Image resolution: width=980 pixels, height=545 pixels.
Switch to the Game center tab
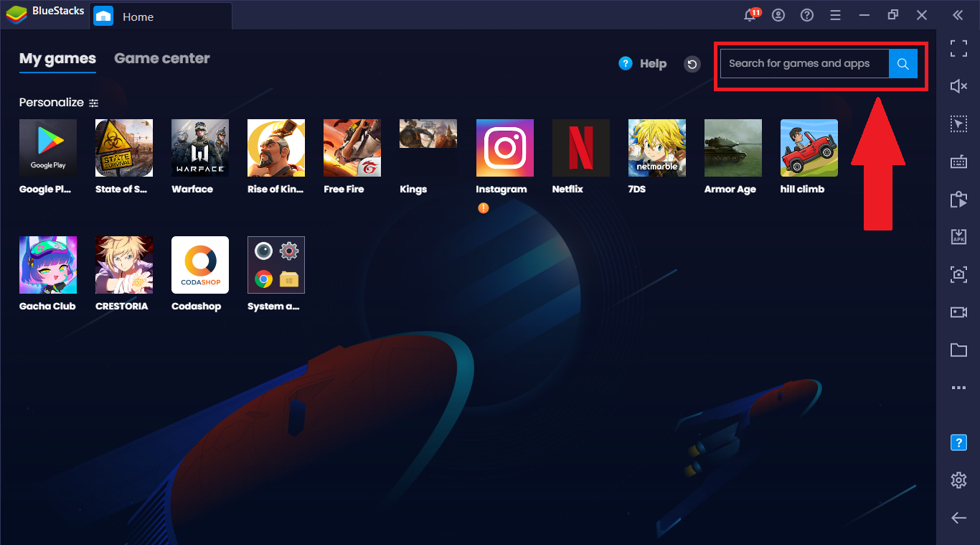pyautogui.click(x=162, y=59)
